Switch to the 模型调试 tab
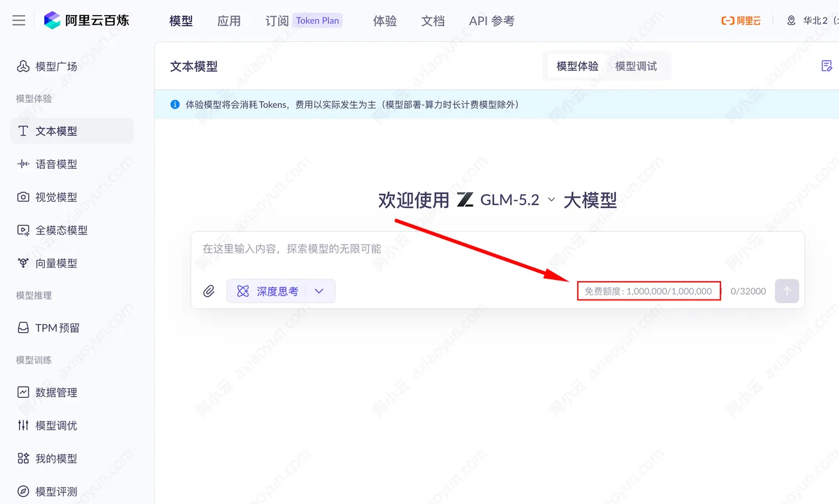The width and height of the screenshot is (839, 504). 636,66
